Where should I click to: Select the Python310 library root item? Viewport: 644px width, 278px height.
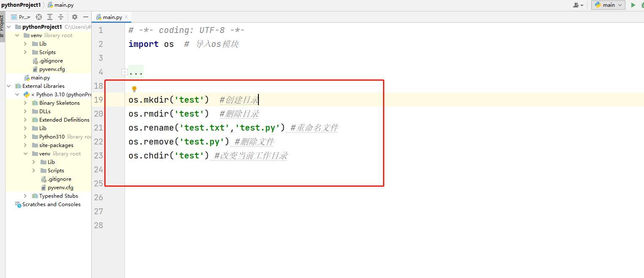click(x=62, y=136)
